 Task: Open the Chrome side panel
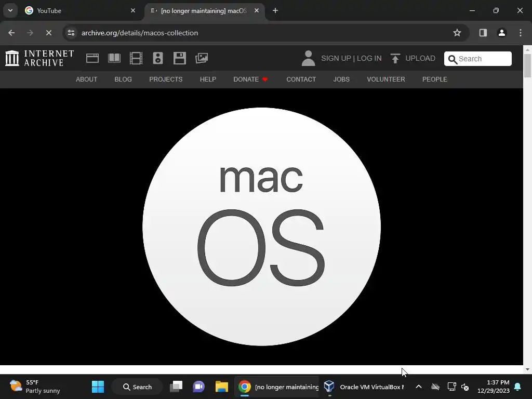click(x=483, y=33)
